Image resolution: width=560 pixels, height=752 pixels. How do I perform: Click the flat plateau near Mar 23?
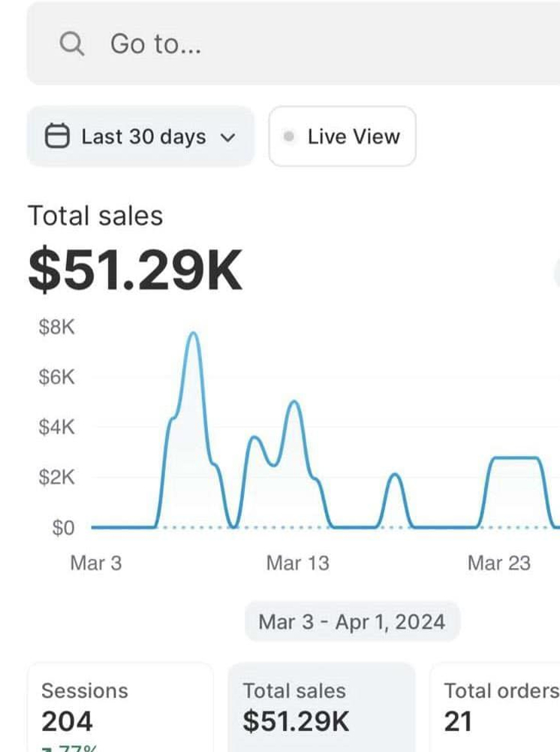pyautogui.click(x=514, y=458)
